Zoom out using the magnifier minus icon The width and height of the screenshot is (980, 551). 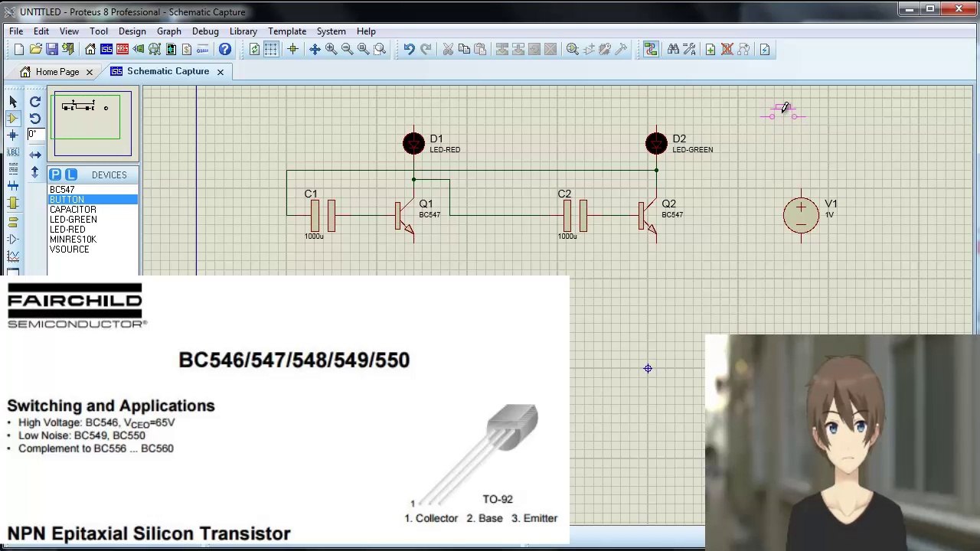pyautogui.click(x=347, y=50)
